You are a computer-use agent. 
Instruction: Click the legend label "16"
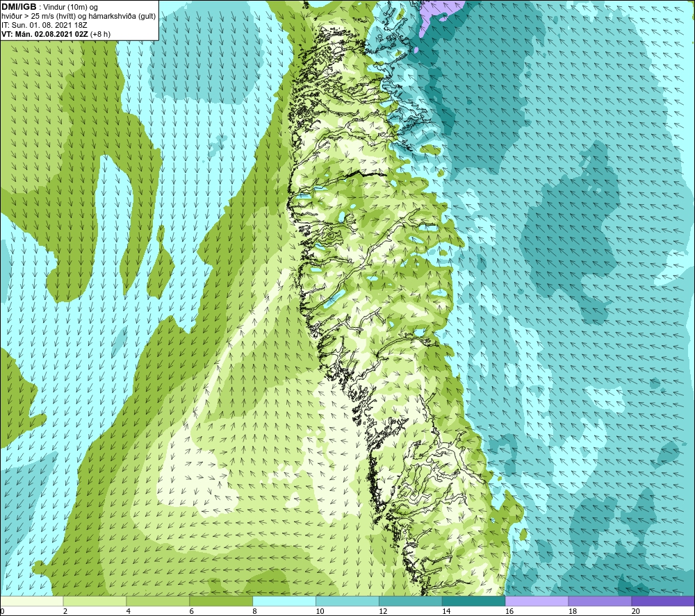[509, 611]
